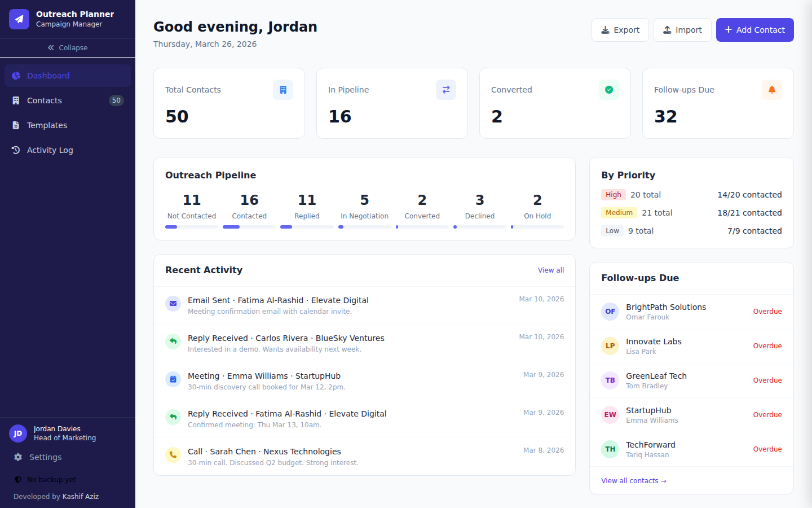Click the Kashif Aziz developer link

coord(80,496)
